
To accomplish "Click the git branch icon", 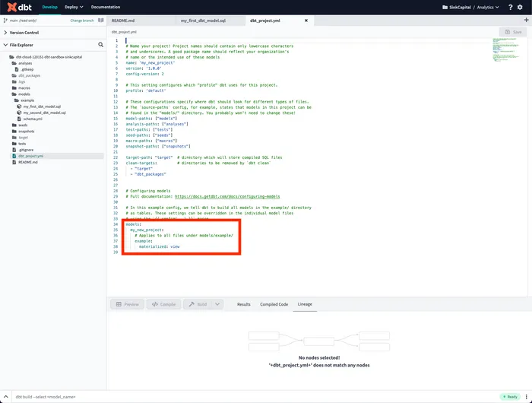I will pyautogui.click(x=5, y=21).
